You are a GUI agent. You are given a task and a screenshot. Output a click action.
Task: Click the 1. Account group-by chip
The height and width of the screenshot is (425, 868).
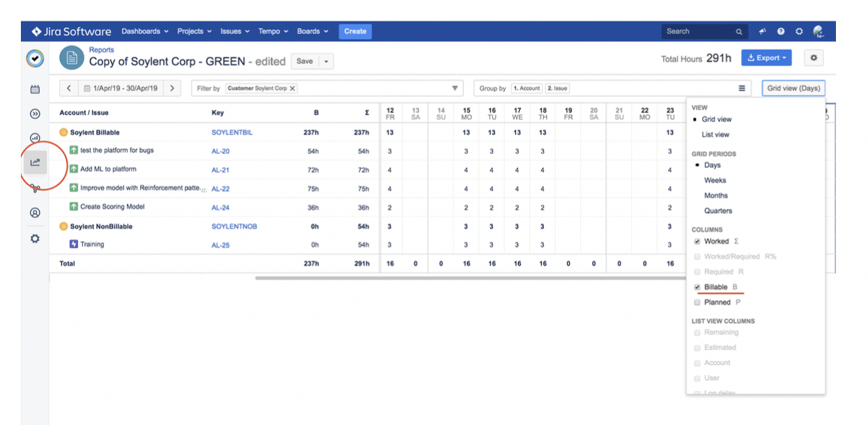(x=527, y=88)
